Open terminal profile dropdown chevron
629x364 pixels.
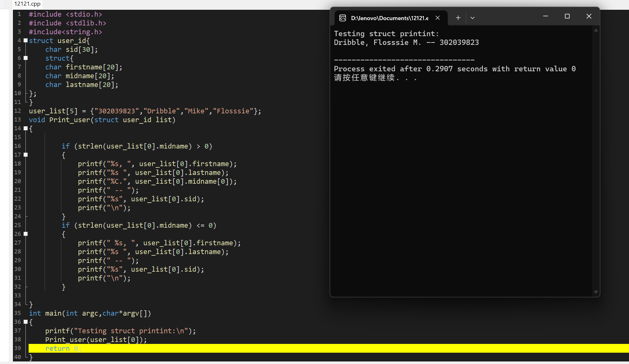pyautogui.click(x=472, y=18)
